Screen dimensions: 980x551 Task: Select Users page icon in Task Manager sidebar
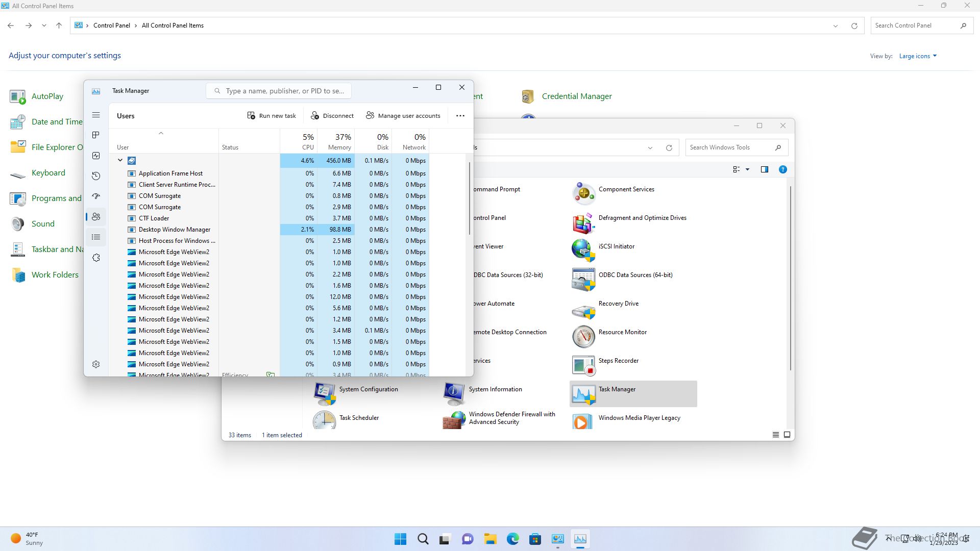point(96,217)
